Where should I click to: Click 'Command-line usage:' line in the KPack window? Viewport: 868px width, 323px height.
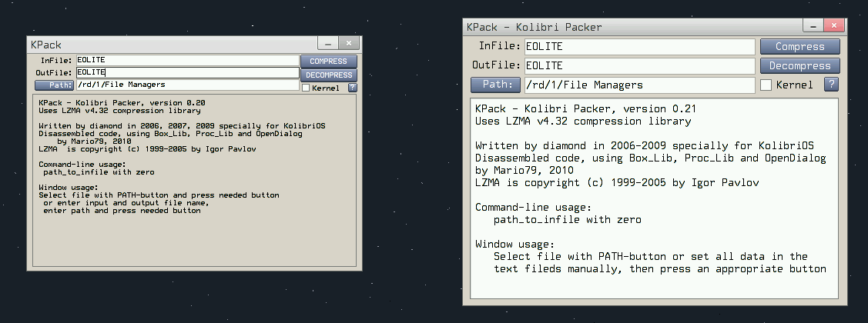[x=82, y=165]
